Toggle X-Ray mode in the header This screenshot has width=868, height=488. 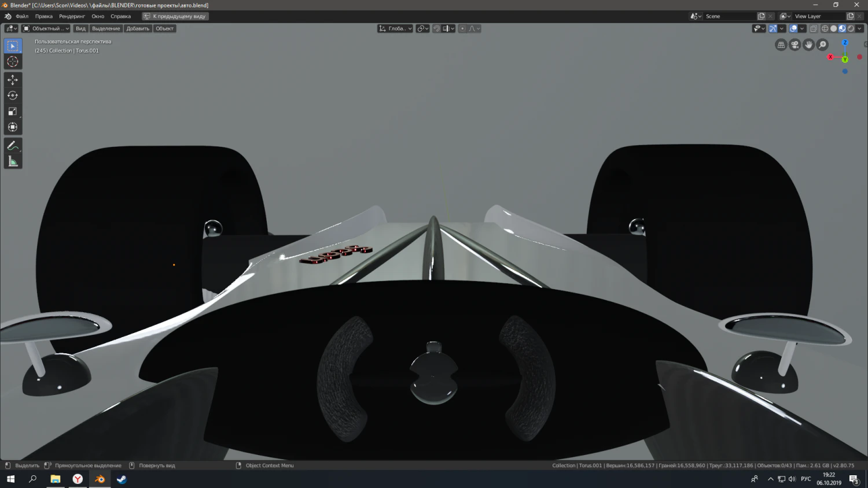(813, 28)
